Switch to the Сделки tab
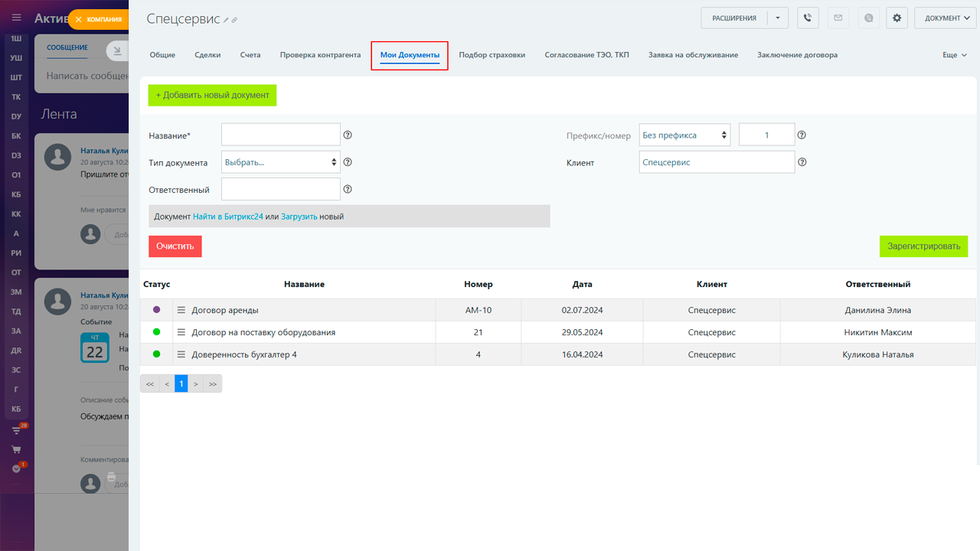980x551 pixels. point(207,55)
